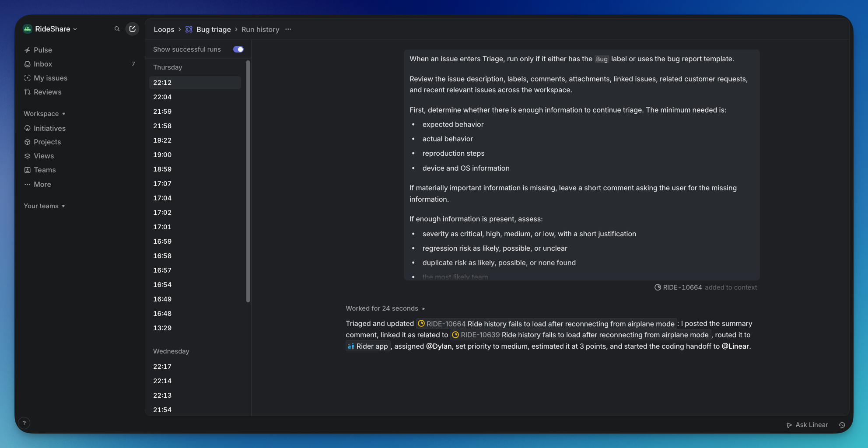Open Pulse in the sidebar
The image size is (868, 448).
click(x=43, y=50)
